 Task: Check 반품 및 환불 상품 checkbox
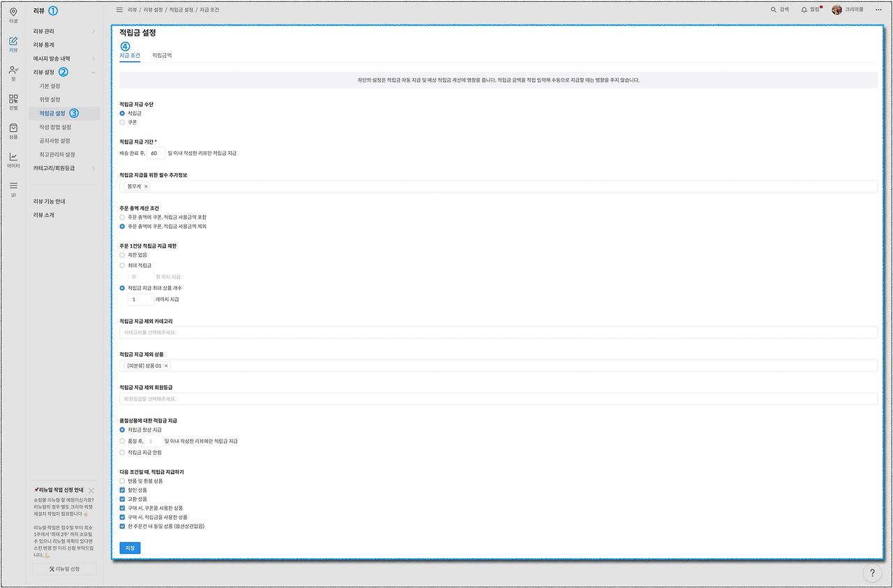(122, 481)
